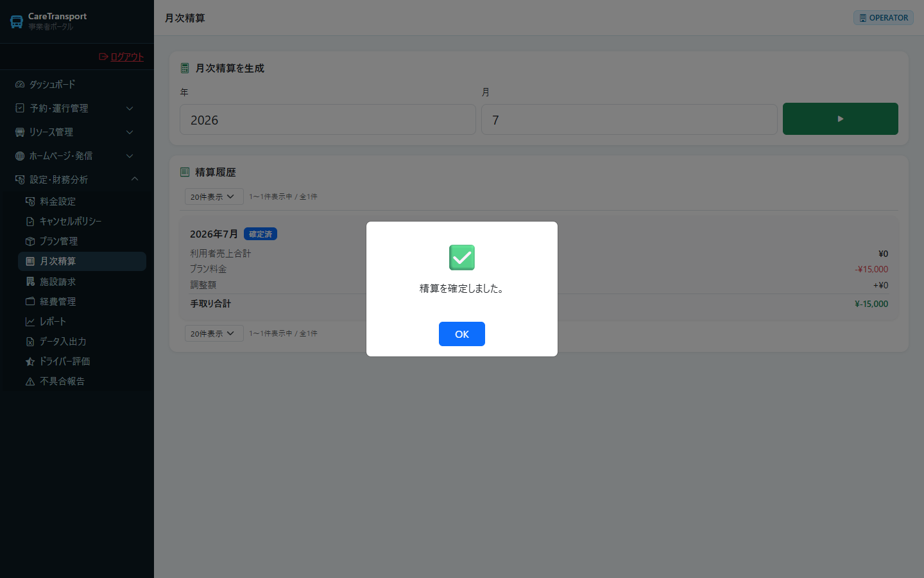Click the CareTransport bus logo icon

17,22
